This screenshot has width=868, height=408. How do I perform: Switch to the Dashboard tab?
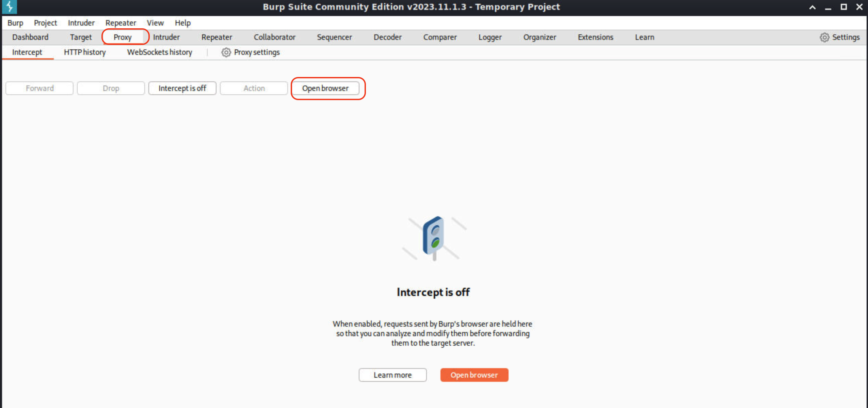coord(30,37)
